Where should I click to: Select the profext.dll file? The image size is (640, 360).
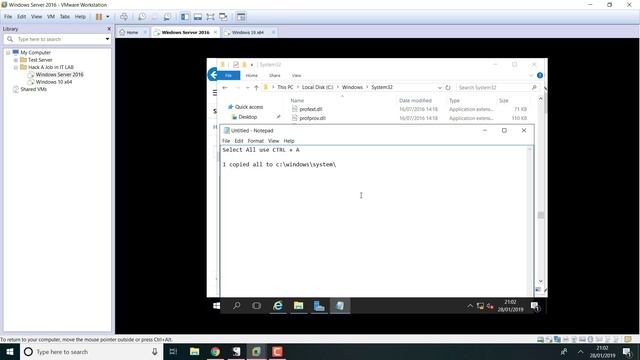point(311,109)
